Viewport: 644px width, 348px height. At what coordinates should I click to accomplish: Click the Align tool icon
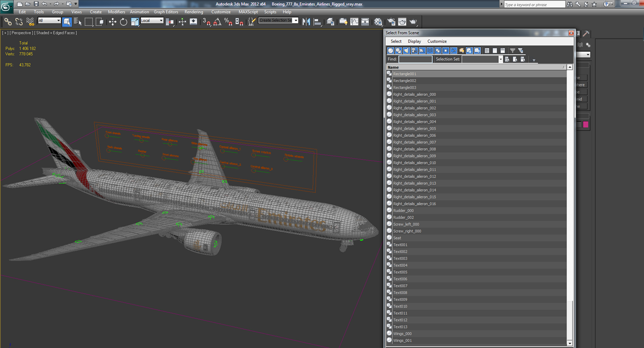[x=317, y=22]
